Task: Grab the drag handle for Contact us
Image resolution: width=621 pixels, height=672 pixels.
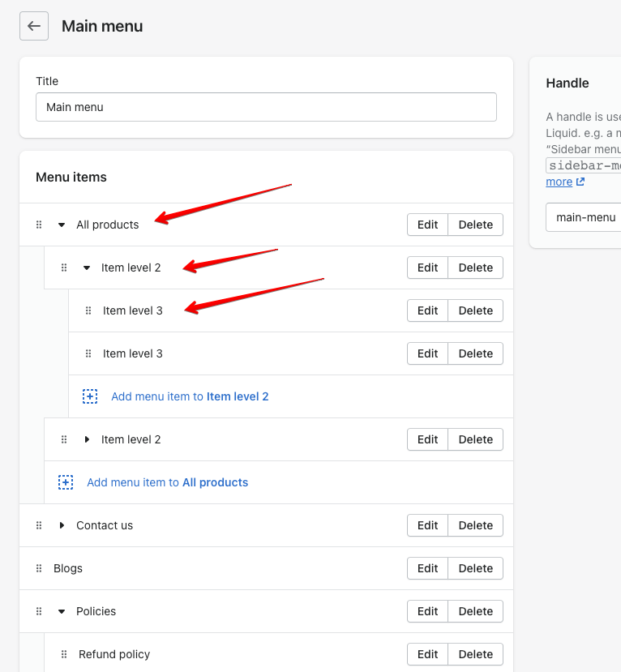Action: (39, 525)
